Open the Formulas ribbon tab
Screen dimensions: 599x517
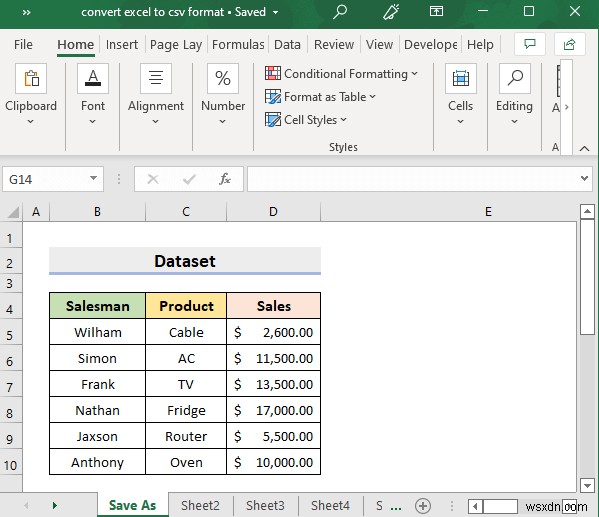238,45
